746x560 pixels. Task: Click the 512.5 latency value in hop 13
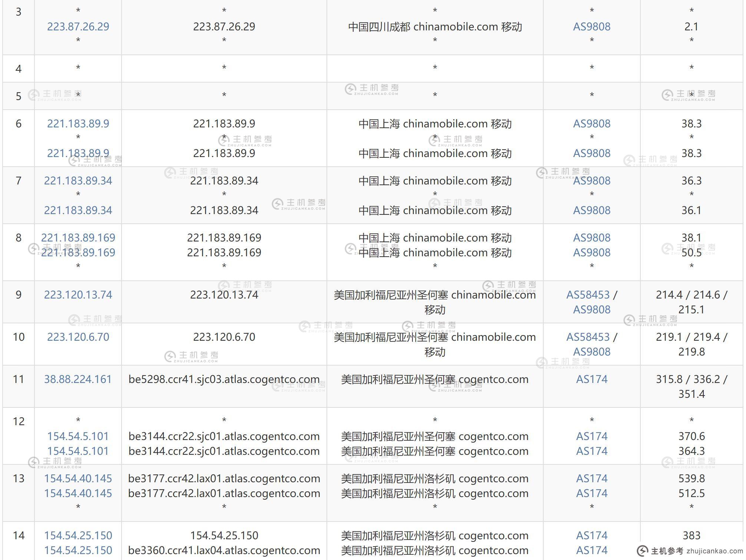pyautogui.click(x=691, y=493)
